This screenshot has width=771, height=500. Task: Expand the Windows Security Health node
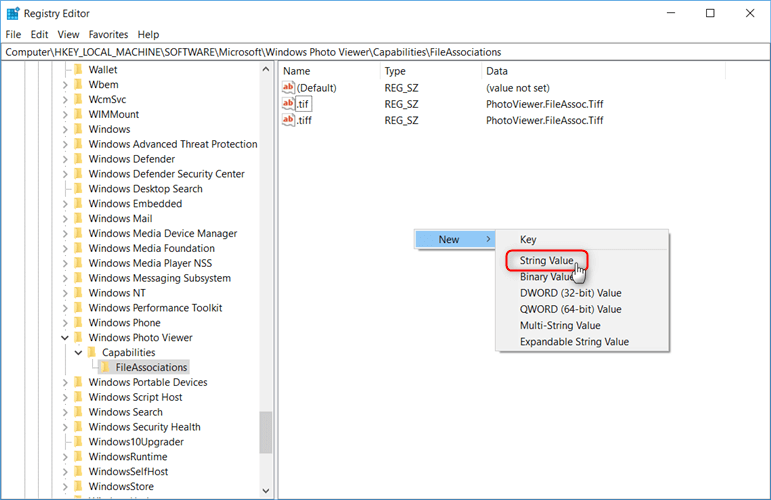[65, 427]
